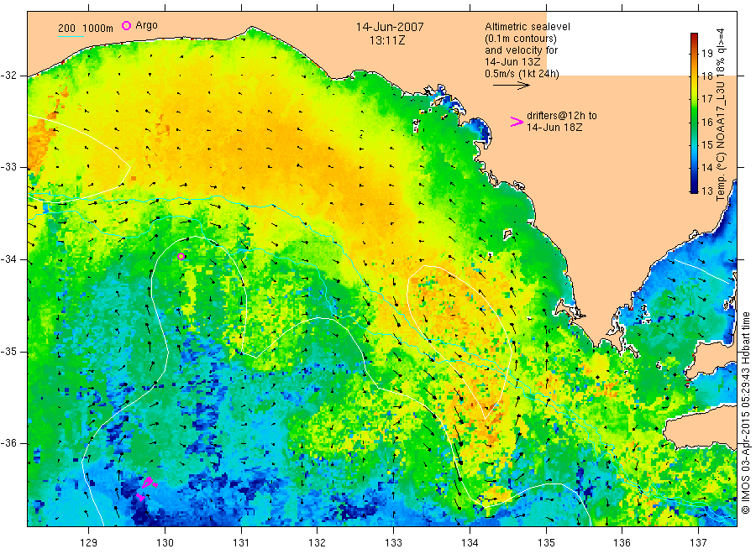Click the longitude axis label 133
The image size is (756, 554).
[x=393, y=543]
